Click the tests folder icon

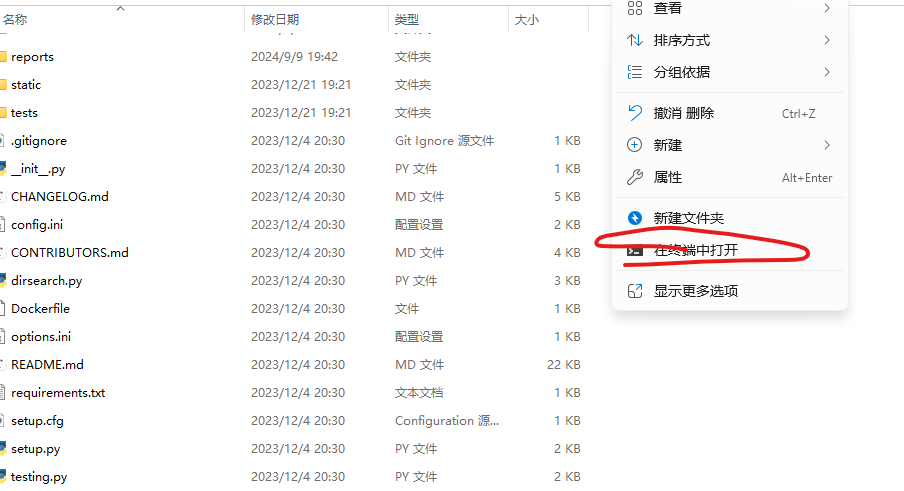[x=3, y=113]
